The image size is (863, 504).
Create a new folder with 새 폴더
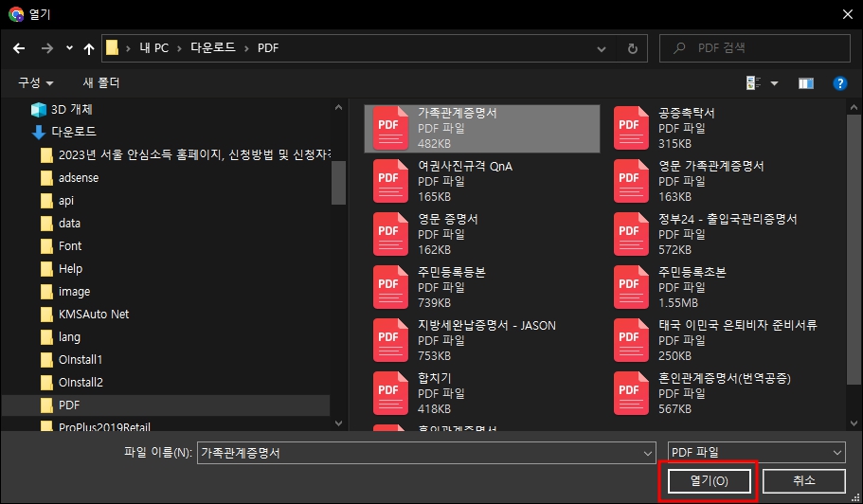pyautogui.click(x=101, y=82)
